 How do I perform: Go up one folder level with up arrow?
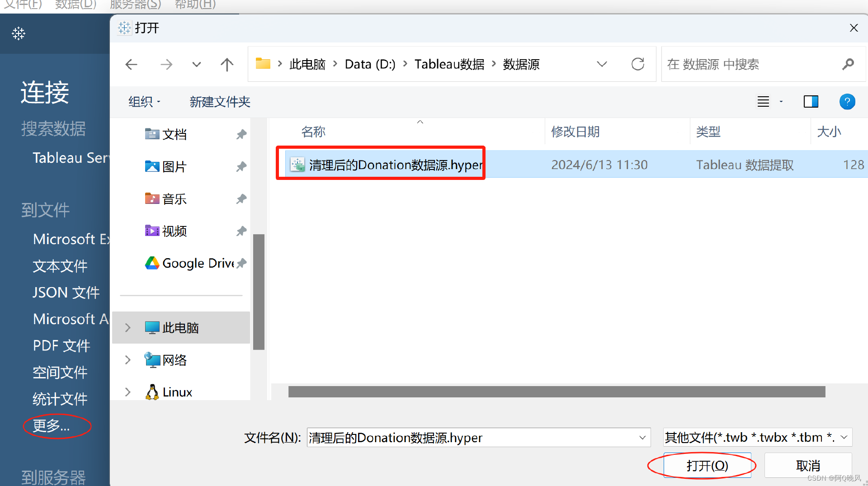pos(227,64)
